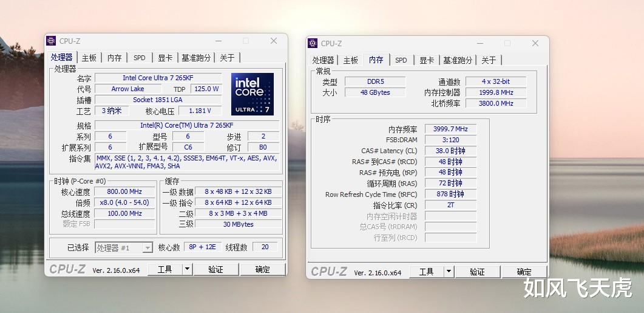
Task: Click the FSB:DRAM ratio 3:120
Action: 450,140
